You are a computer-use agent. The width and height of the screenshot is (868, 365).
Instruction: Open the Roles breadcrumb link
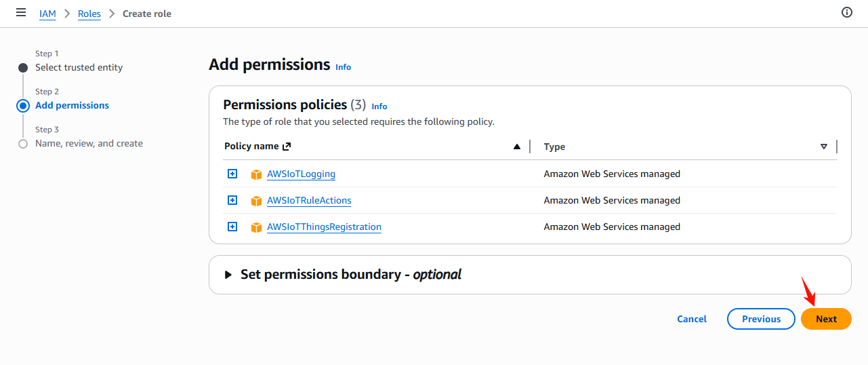[x=89, y=14]
